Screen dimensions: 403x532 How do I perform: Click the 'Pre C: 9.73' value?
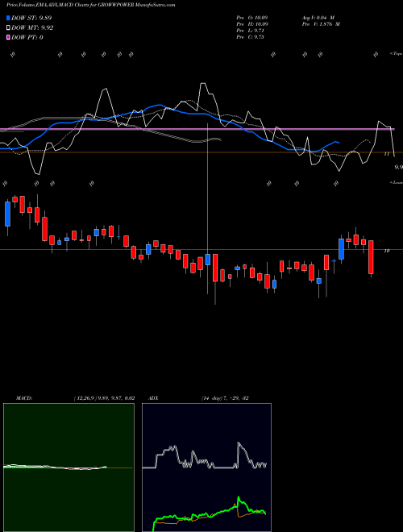[251, 37]
